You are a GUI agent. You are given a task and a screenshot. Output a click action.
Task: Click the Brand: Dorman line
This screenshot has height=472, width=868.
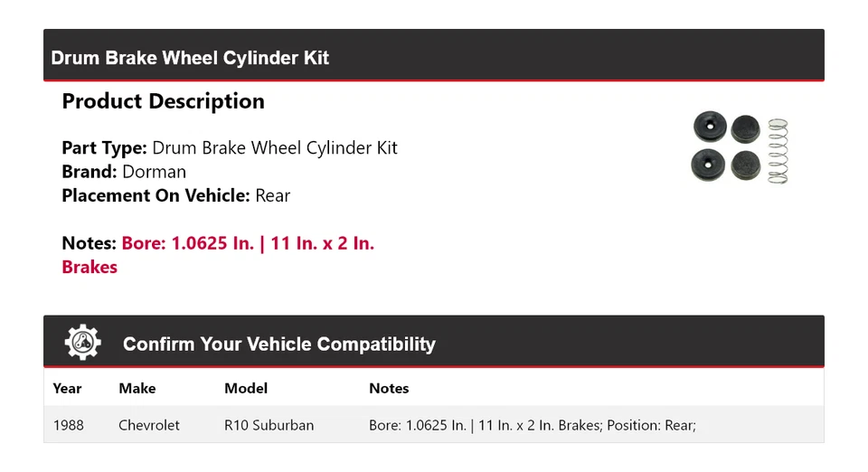pyautogui.click(x=124, y=172)
